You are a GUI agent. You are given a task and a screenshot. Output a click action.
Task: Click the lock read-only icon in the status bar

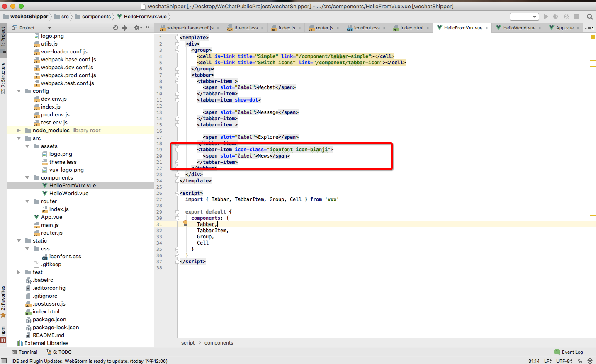pyautogui.click(x=580, y=361)
